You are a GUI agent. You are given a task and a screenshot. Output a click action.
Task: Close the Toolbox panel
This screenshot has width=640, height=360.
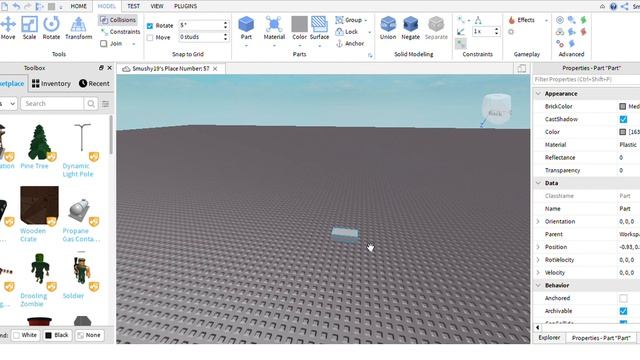(109, 68)
